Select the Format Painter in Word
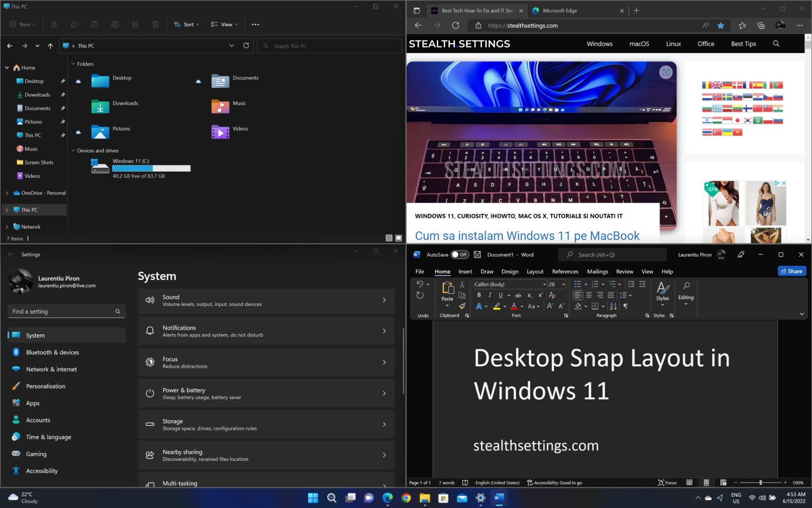 [x=462, y=306]
